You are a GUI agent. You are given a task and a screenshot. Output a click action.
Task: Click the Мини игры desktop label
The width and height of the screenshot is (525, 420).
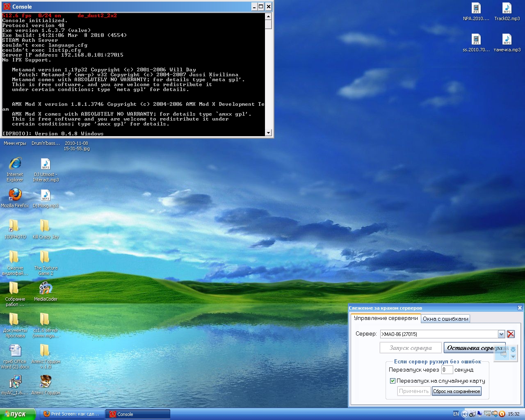pos(15,143)
